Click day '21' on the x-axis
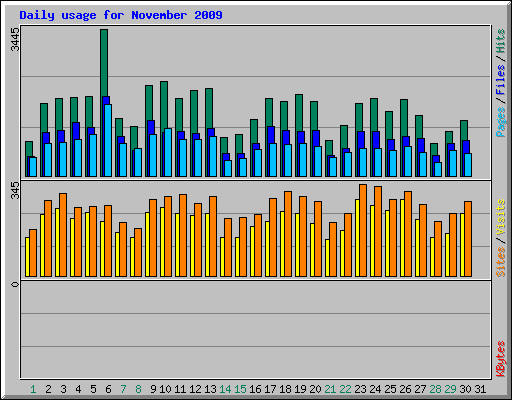This screenshot has height=400, width=512. point(330,389)
